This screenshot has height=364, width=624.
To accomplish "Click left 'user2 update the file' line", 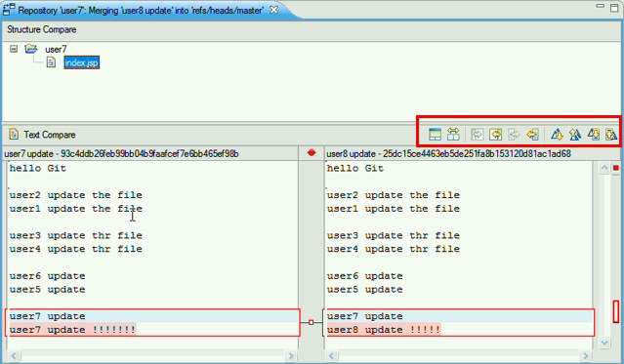I will [x=75, y=195].
